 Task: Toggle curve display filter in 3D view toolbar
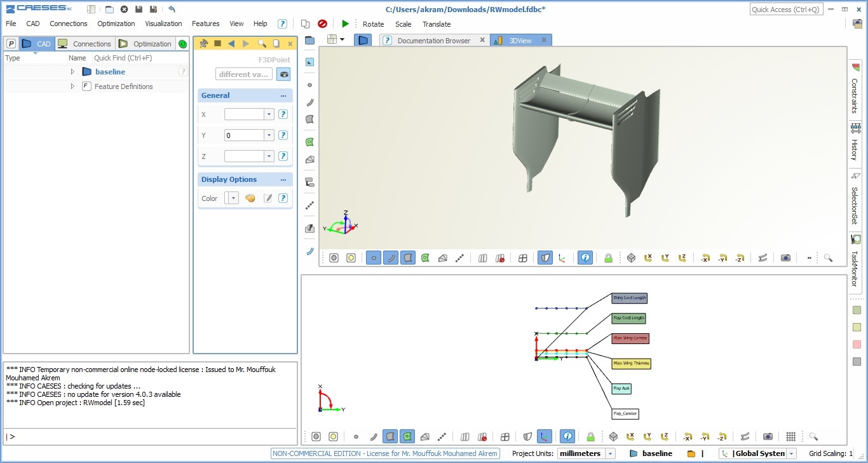point(390,258)
